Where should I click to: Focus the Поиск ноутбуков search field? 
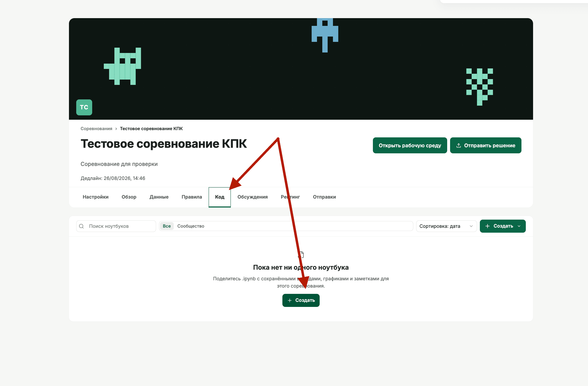pyautogui.click(x=116, y=226)
